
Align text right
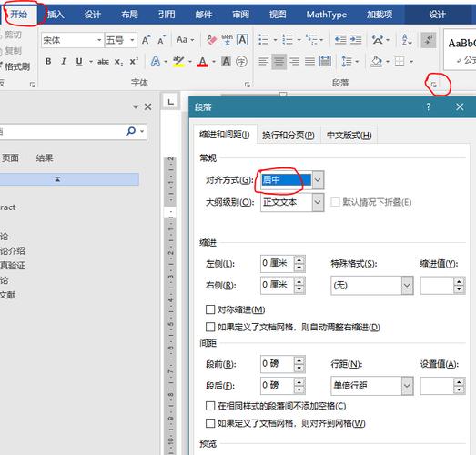coord(295,62)
